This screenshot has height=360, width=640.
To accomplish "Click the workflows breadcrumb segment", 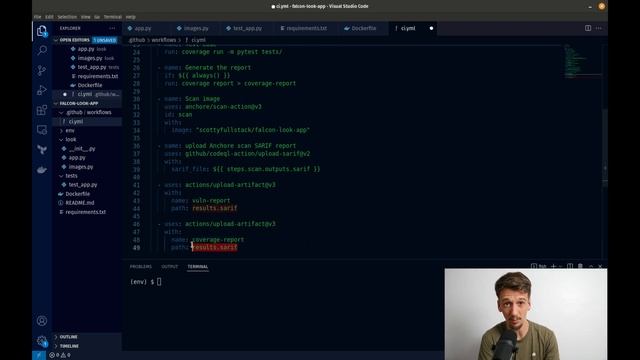I will click(x=164, y=40).
